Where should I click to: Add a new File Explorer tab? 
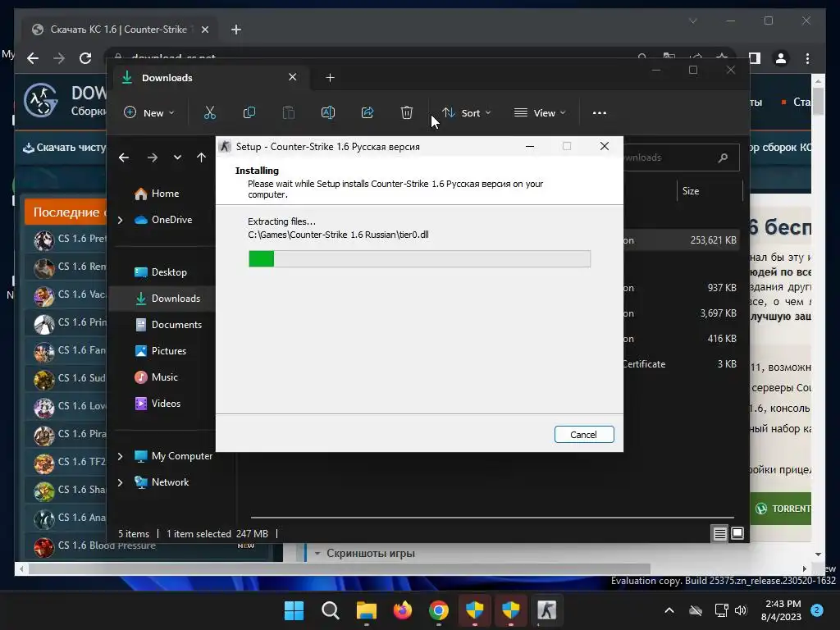[x=330, y=78]
